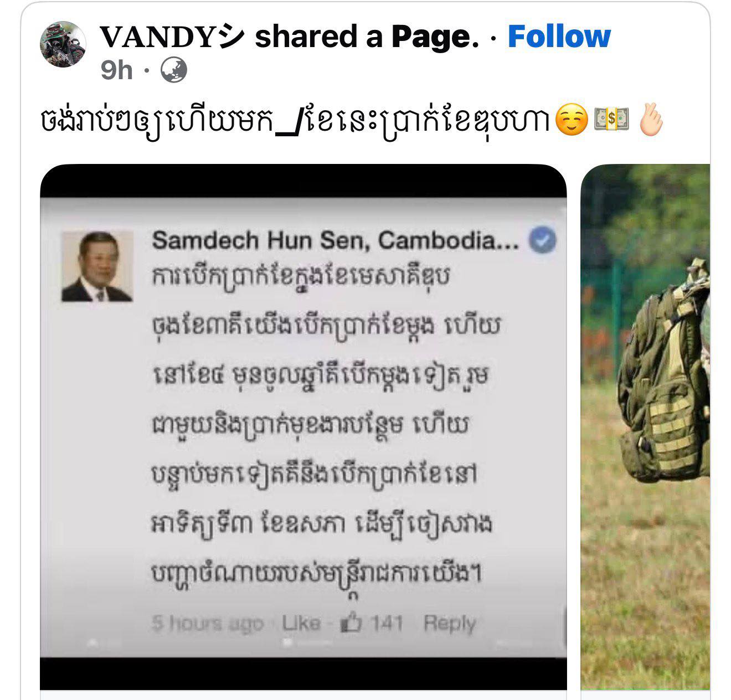The height and width of the screenshot is (700, 731).
Task: Click Samdech Hun Sen, Cambodia name
Action: click(336, 240)
